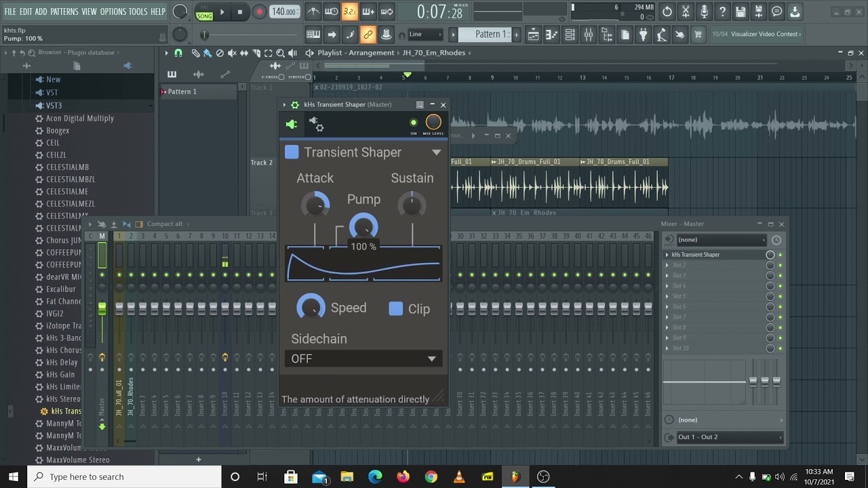Open the FILE menu
This screenshot has height=488, width=868.
pos(10,12)
